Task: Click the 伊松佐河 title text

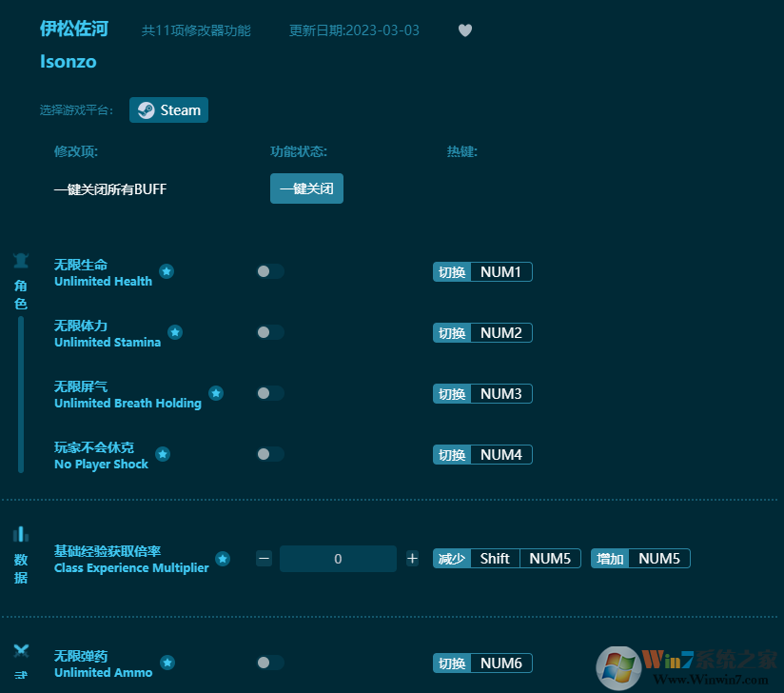Action: tap(74, 29)
